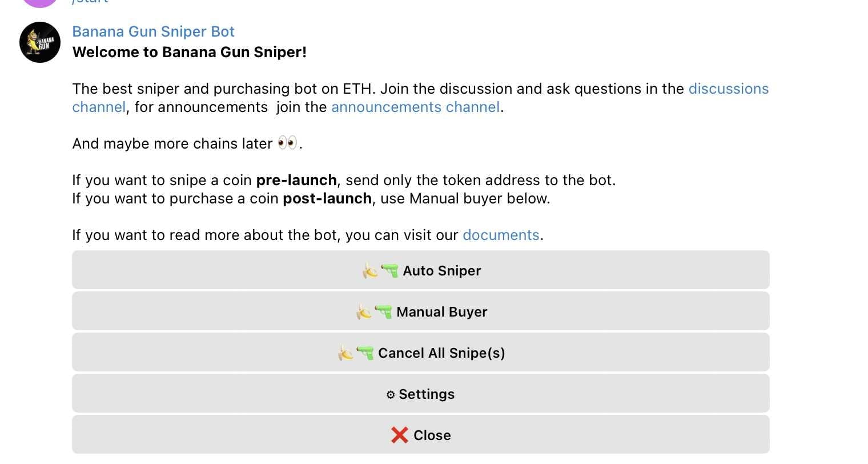The image size is (868, 464).
Task: Click the gun icon on Cancel All Snipe(s)
Action: point(365,353)
